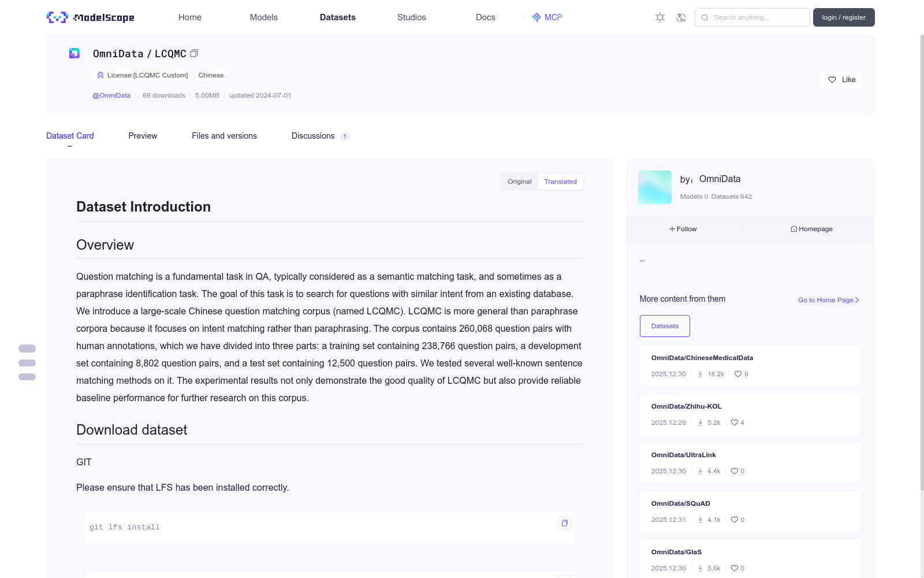Click the download icon on SQuAD card
The image size is (924, 578).
[701, 520]
